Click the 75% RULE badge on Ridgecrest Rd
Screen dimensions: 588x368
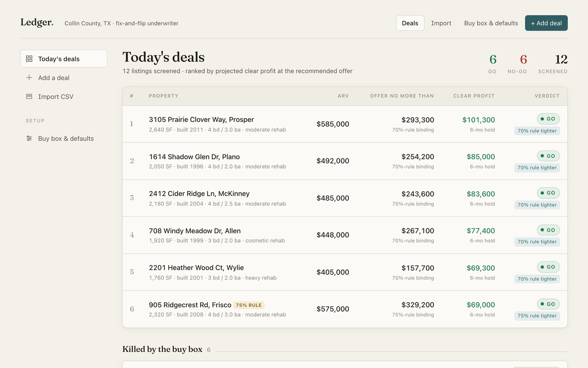(x=249, y=305)
